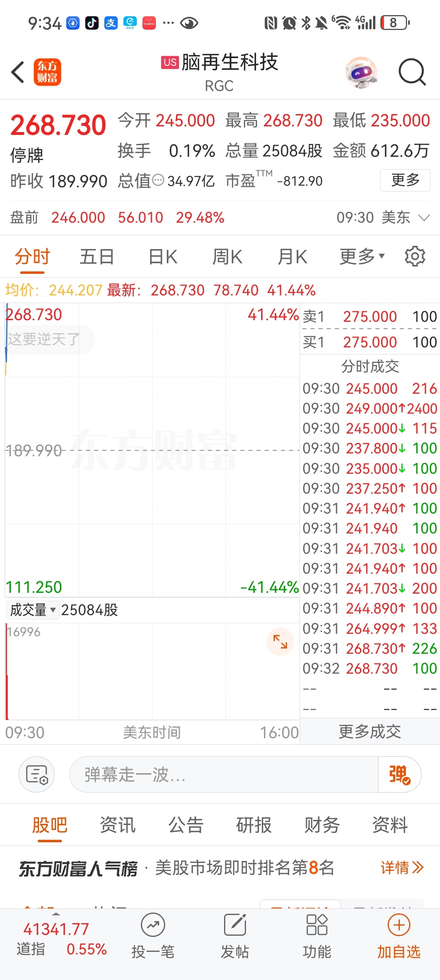Viewport: 440px width, 980px height.
Task: Tap the 09:31 268.730 226 trade row
Action: coord(370,648)
